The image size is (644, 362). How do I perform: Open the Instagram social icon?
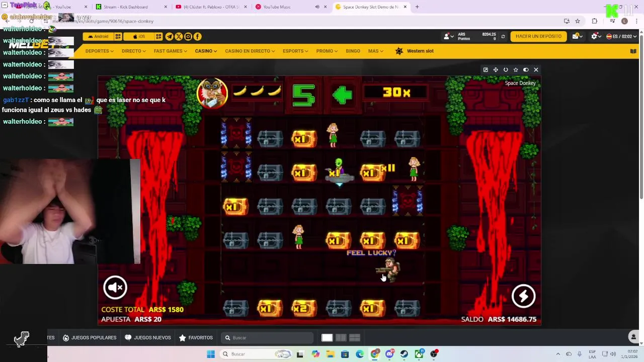click(188, 36)
